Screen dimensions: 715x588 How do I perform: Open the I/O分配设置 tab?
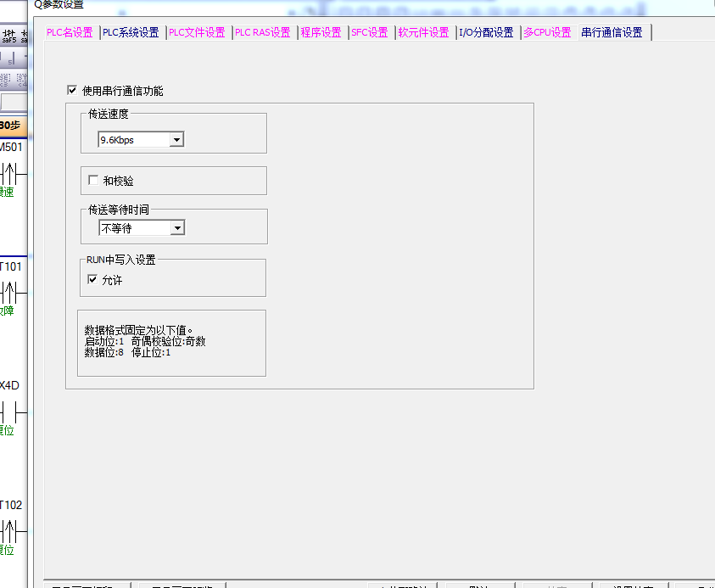pos(486,33)
